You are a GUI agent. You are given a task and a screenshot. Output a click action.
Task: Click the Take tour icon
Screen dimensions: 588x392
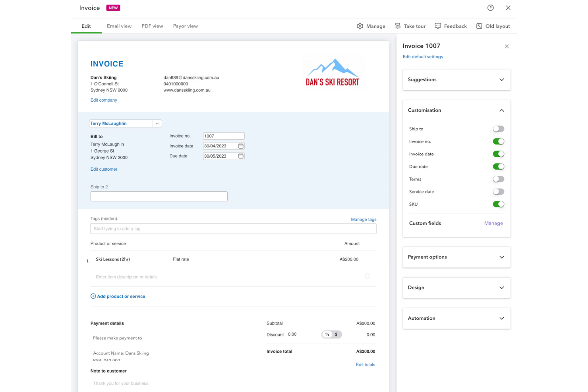[398, 26]
